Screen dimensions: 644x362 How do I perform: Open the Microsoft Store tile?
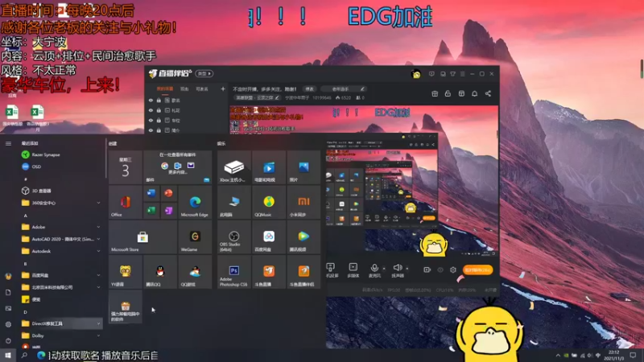[143, 237]
